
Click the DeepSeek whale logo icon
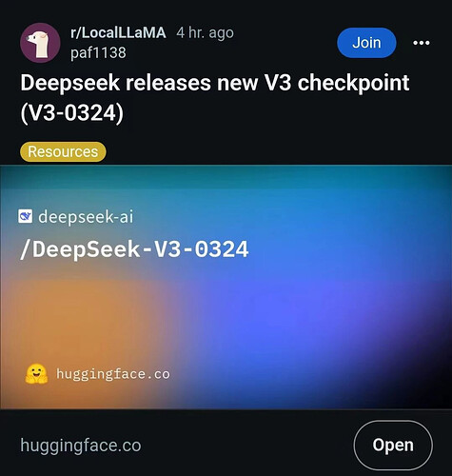25,216
